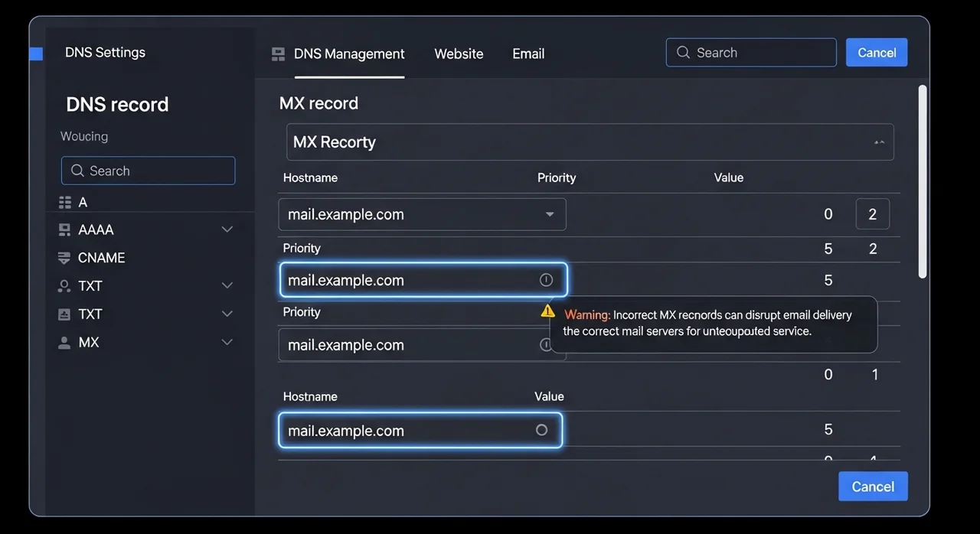Toggle the circle in bottom Hostname field
980x534 pixels.
point(541,430)
